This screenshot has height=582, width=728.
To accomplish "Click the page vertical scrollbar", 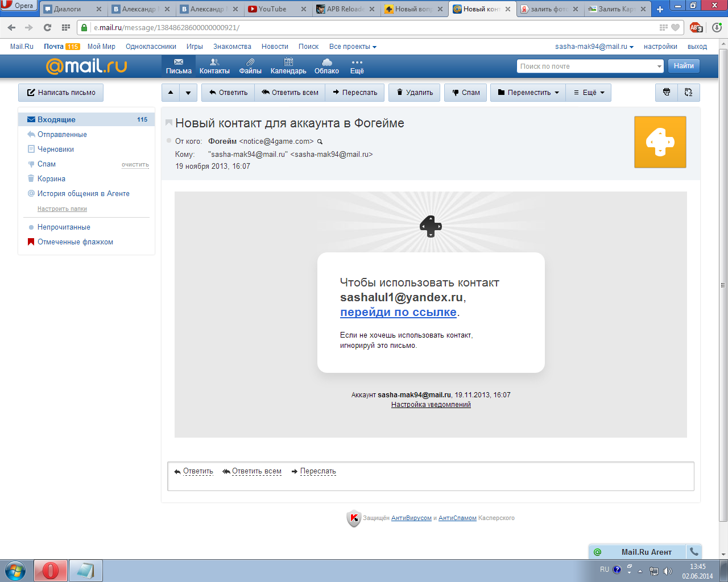I will (723, 284).
